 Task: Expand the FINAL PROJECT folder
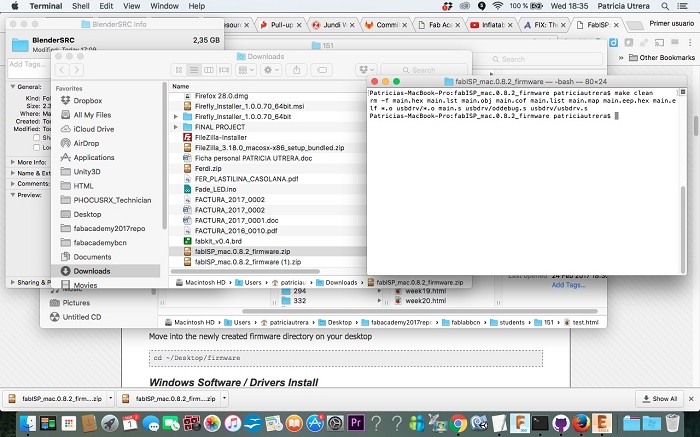[x=176, y=127]
